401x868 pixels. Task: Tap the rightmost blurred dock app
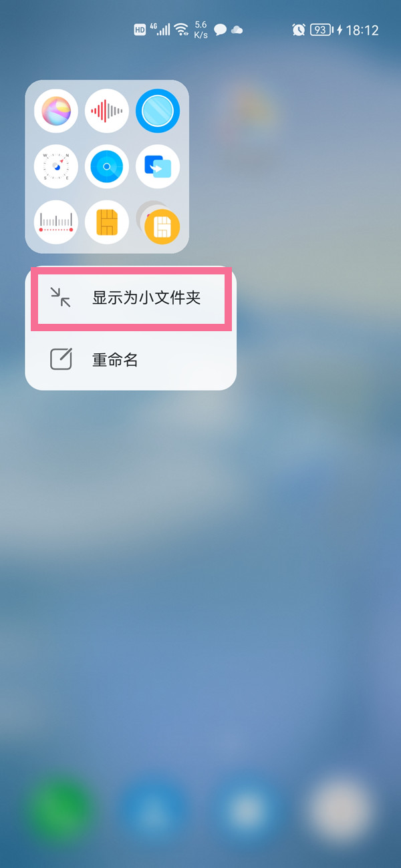(340, 811)
